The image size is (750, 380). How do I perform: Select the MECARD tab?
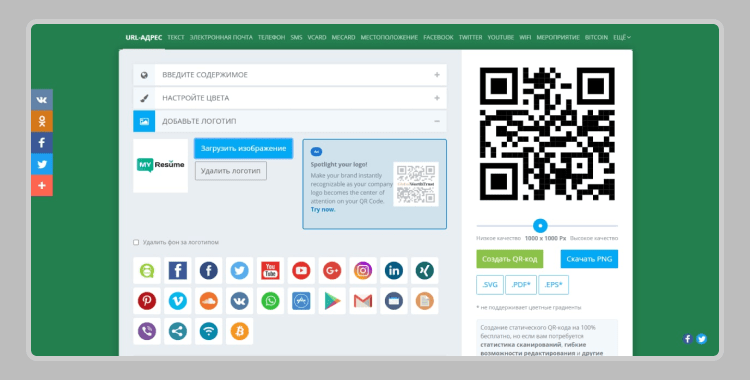[343, 37]
